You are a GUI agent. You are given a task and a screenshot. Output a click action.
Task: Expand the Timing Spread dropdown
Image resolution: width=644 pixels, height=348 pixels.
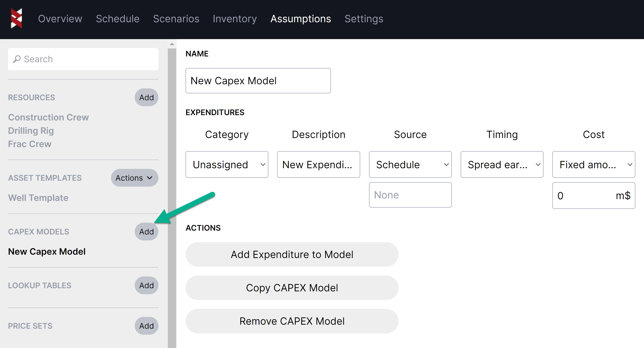point(502,164)
